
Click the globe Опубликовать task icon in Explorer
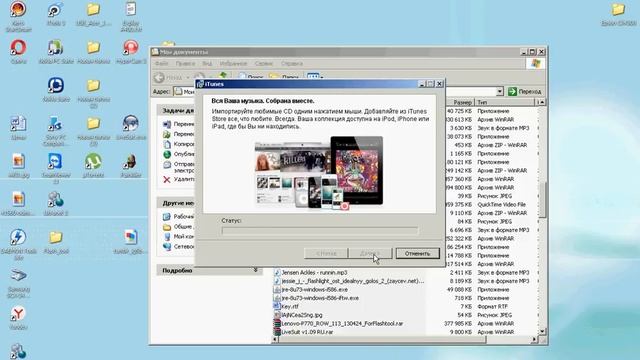coord(167,154)
